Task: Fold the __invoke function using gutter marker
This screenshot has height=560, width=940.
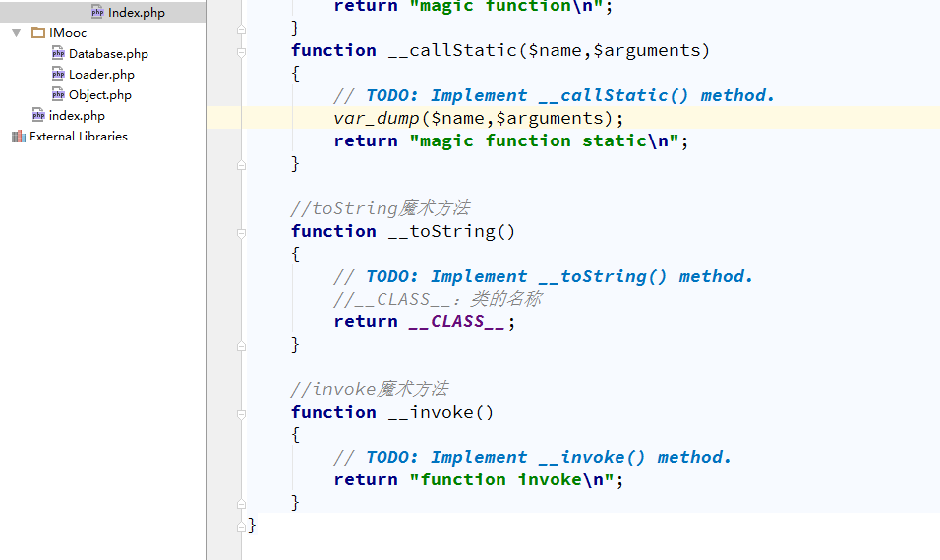Action: coord(241,414)
